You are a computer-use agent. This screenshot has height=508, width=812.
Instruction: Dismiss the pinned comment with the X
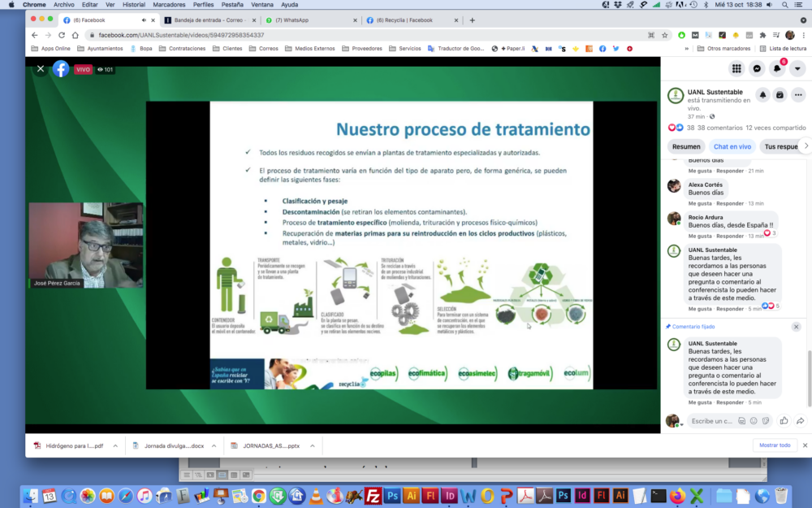[x=796, y=327]
